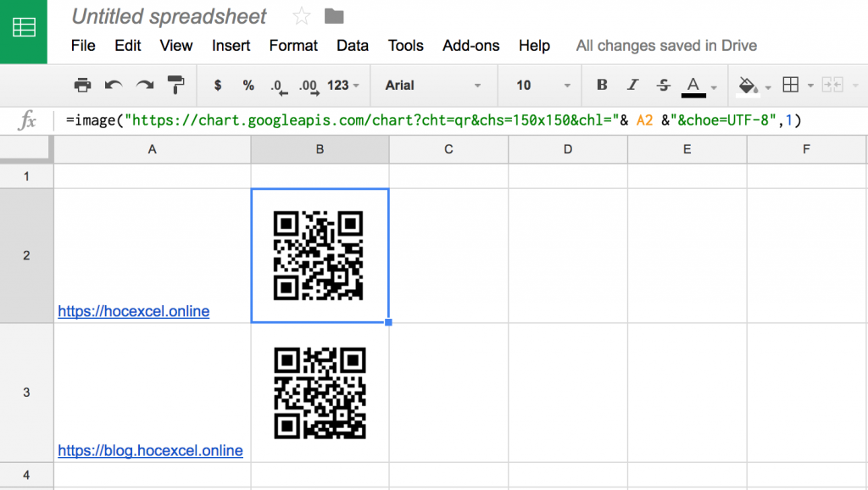This screenshot has width=868, height=490.
Task: Open the Format menu
Action: 293,46
